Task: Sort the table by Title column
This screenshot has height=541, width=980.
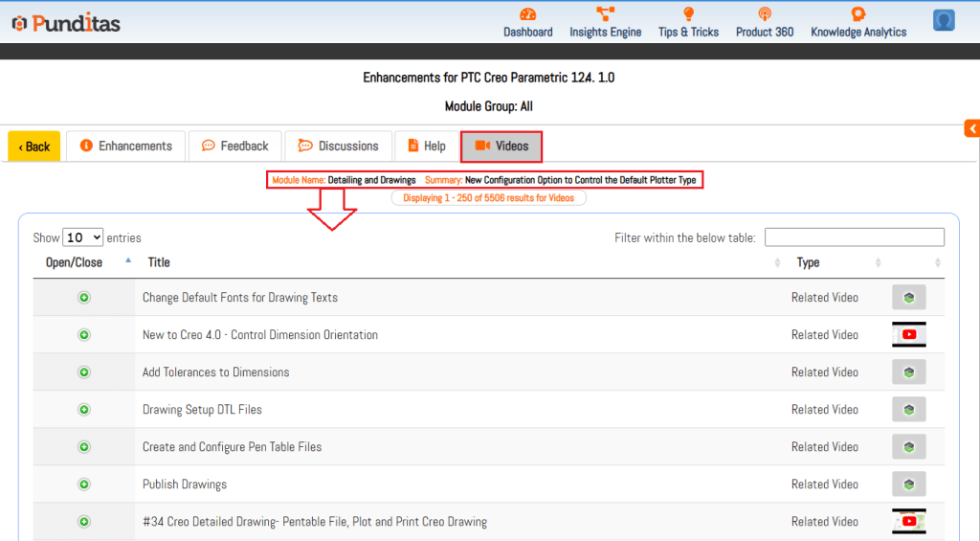Action: [159, 262]
